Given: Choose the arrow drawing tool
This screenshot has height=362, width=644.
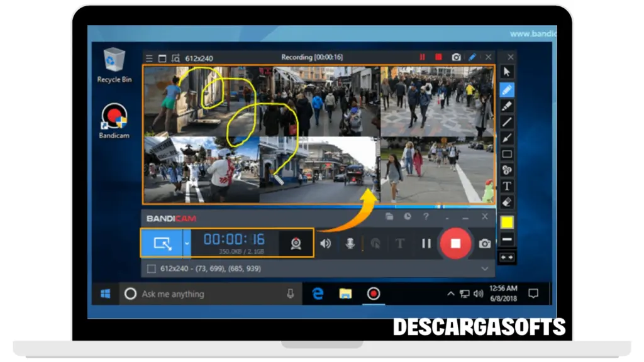Looking at the screenshot, I should coord(507,138).
